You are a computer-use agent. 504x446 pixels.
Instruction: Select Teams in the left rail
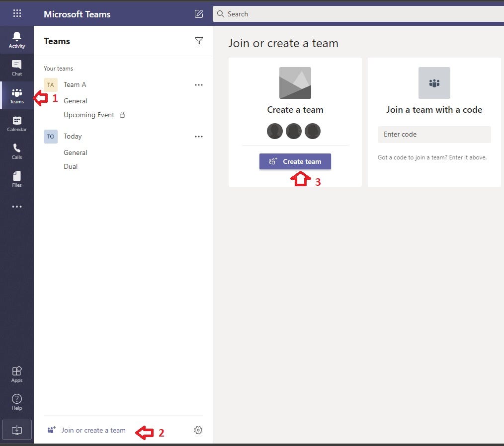click(17, 96)
